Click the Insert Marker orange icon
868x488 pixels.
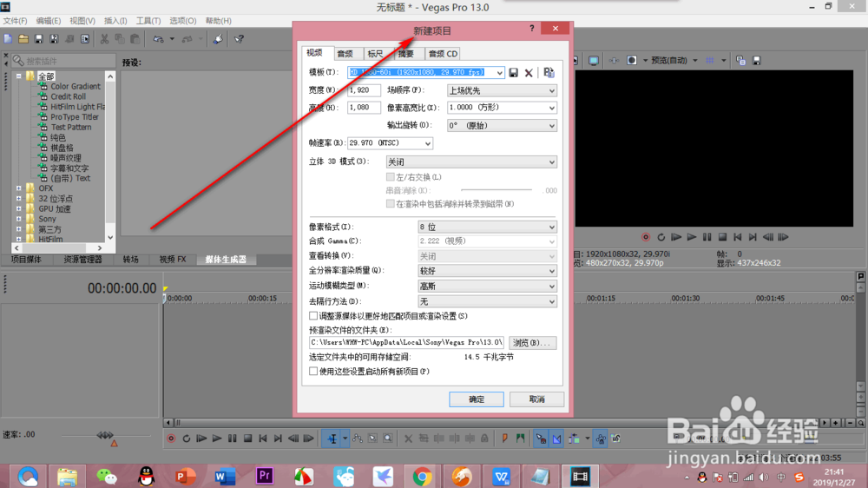pos(504,439)
